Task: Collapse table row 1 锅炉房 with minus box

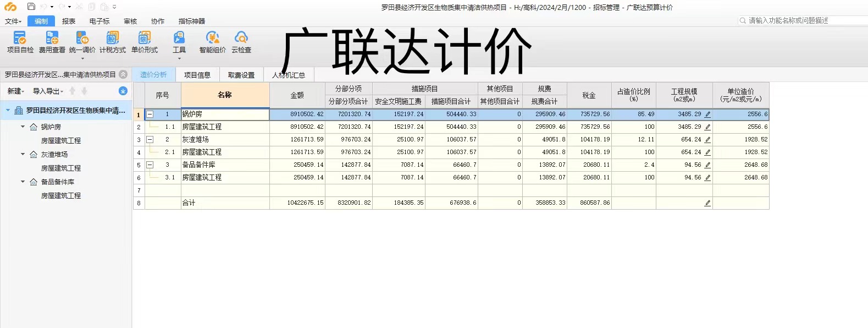Action: pos(150,114)
